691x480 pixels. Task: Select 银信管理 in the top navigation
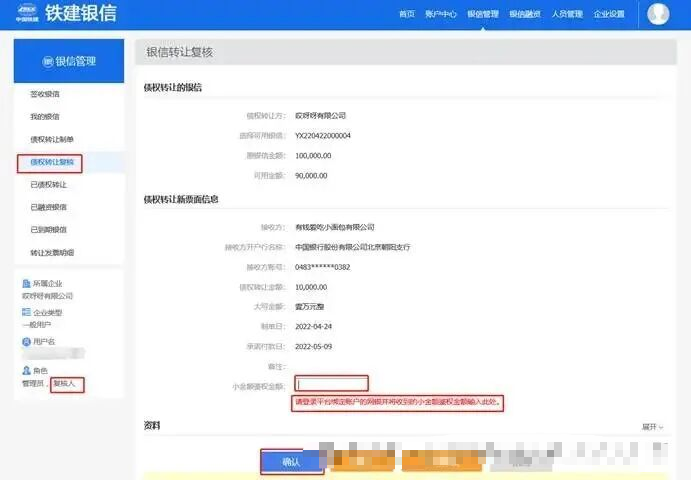(483, 14)
